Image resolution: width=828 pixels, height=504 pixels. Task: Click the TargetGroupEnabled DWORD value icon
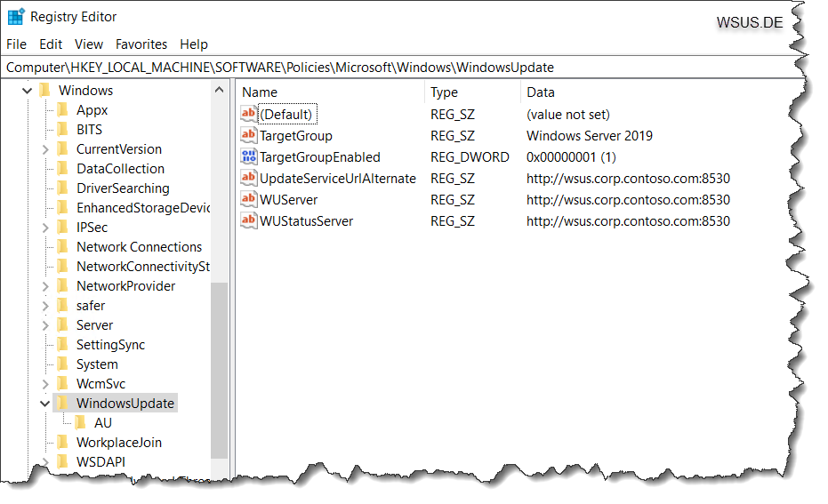coord(249,156)
